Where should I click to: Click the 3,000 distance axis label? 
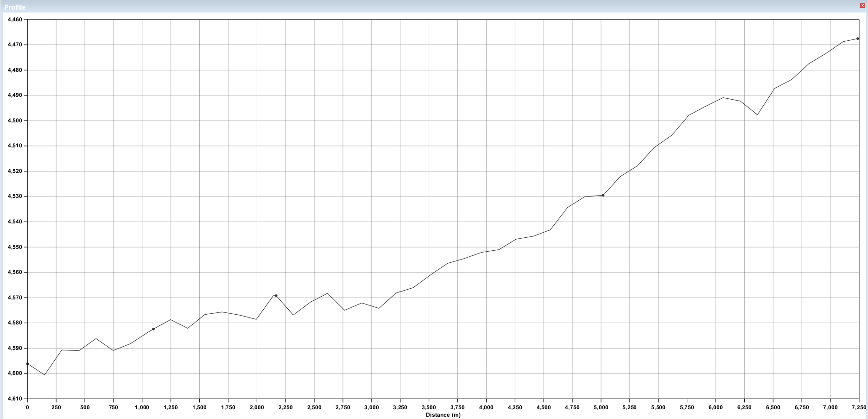click(372, 407)
